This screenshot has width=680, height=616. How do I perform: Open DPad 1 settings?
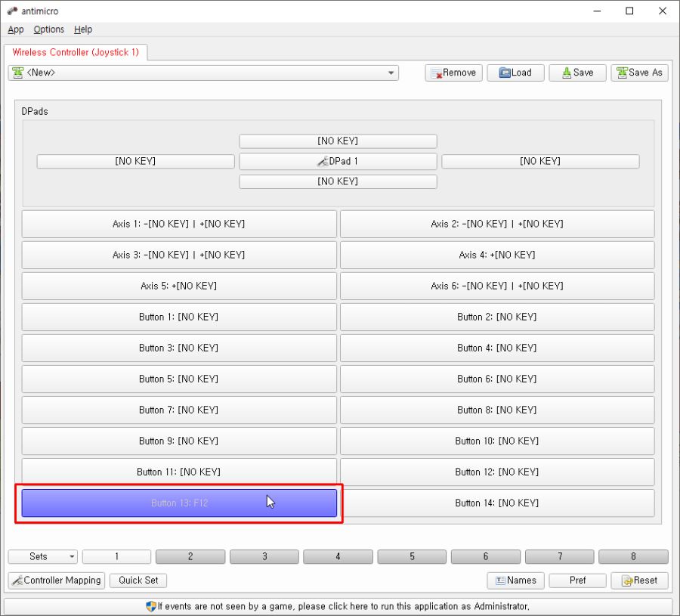point(338,161)
